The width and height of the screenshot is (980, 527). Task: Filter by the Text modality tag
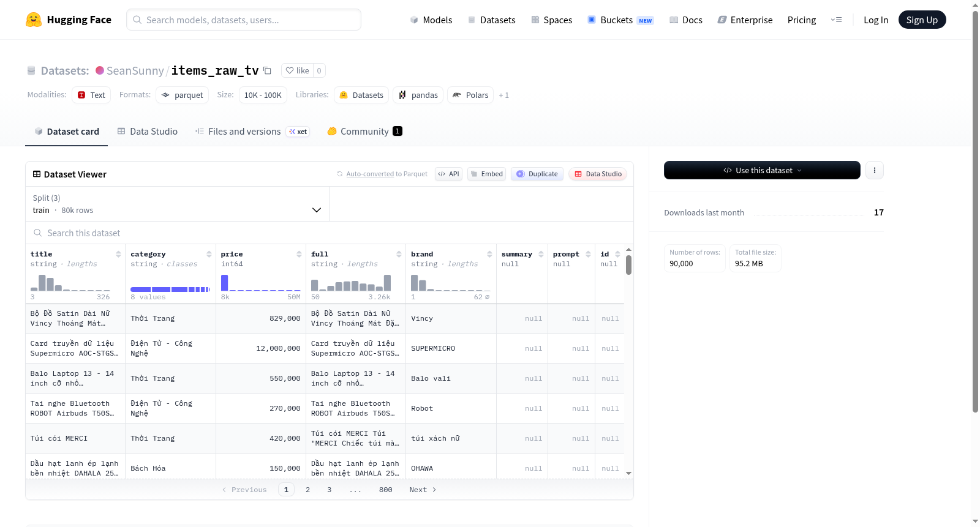click(x=91, y=95)
